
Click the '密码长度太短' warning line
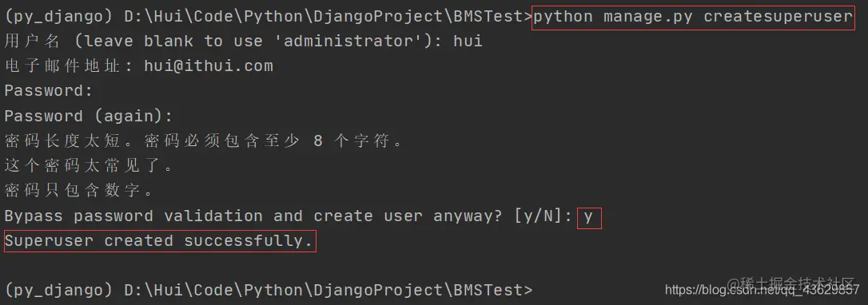(204, 141)
